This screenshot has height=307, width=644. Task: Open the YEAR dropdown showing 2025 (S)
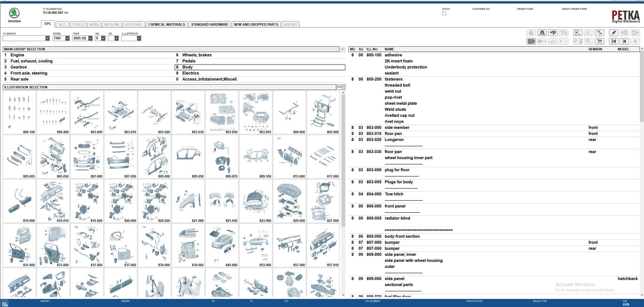point(90,38)
